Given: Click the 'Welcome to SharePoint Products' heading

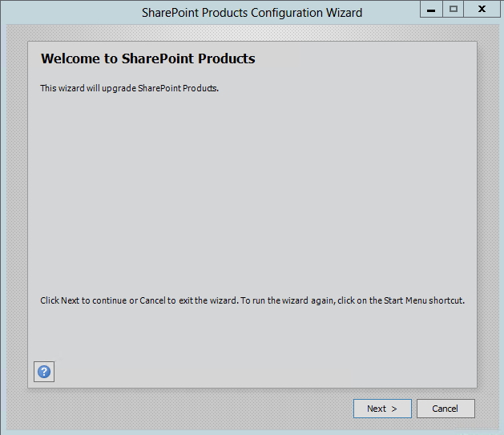Looking at the screenshot, I should [x=148, y=58].
